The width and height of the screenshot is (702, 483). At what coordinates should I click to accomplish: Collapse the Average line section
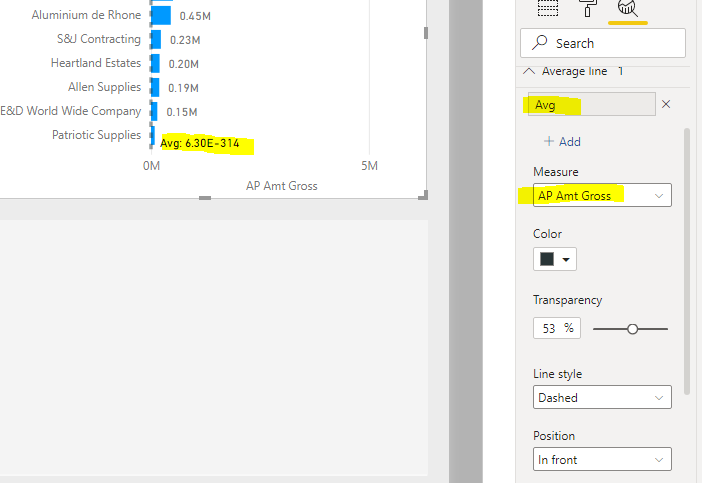(529, 71)
